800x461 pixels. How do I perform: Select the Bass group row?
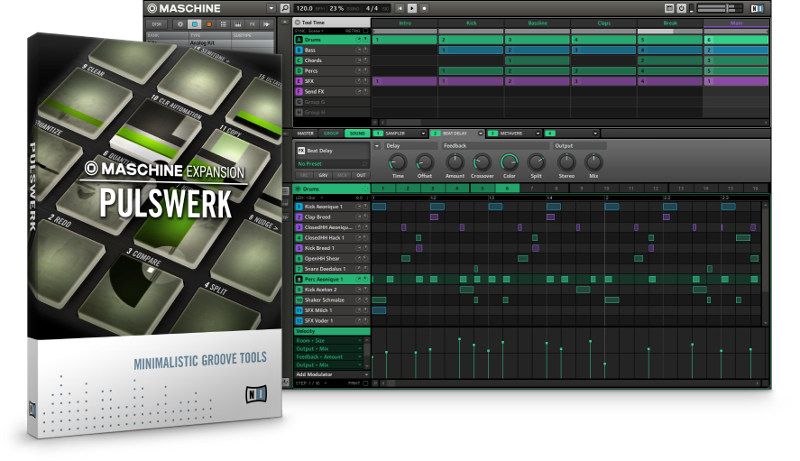tap(332, 50)
